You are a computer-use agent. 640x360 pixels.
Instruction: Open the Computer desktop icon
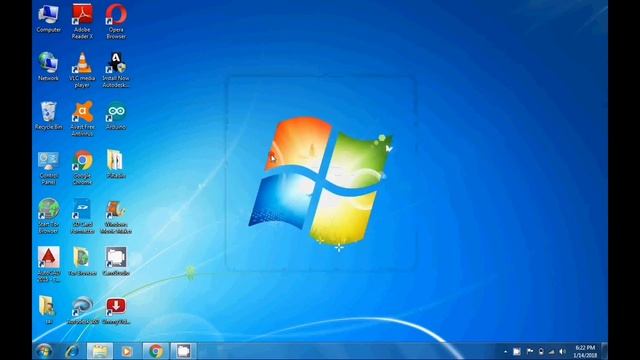coord(49,19)
